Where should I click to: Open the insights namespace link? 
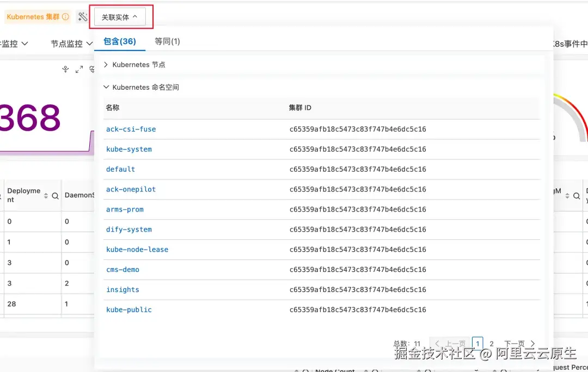pos(122,289)
